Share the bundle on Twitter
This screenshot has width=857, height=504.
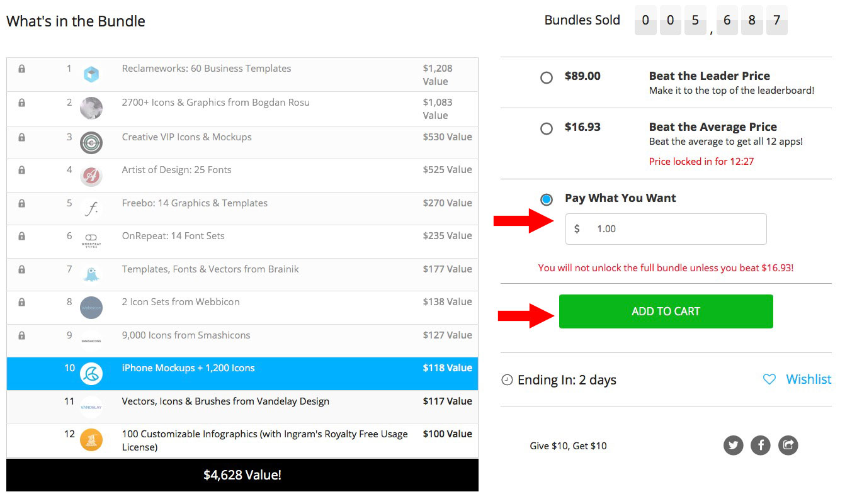coord(734,445)
